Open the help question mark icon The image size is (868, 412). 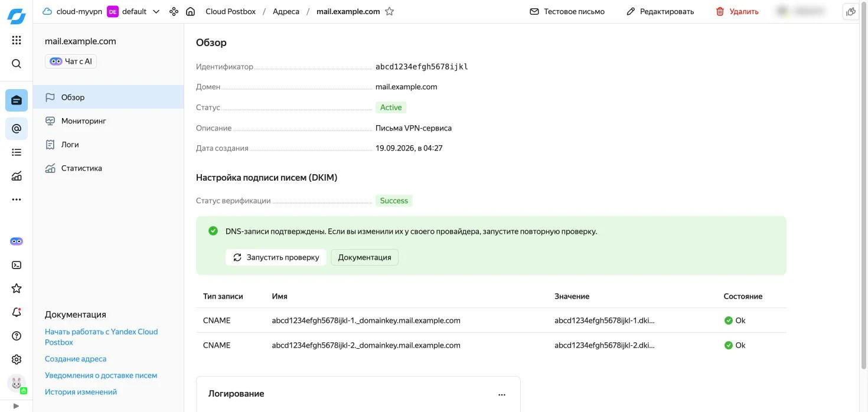point(17,336)
